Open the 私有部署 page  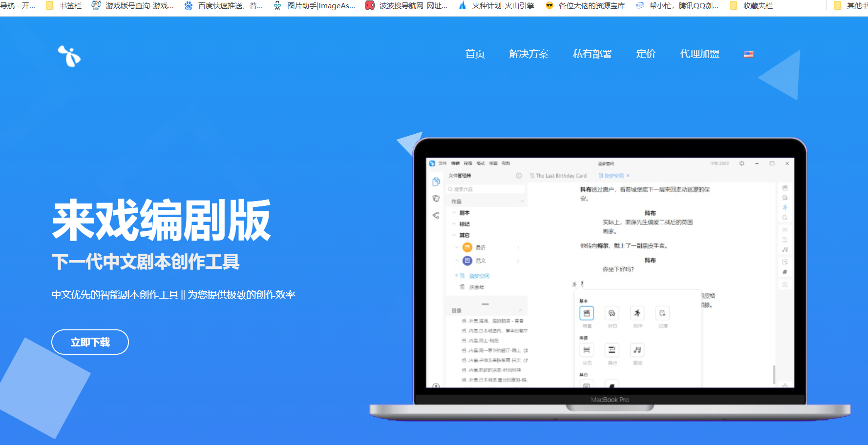(x=592, y=54)
